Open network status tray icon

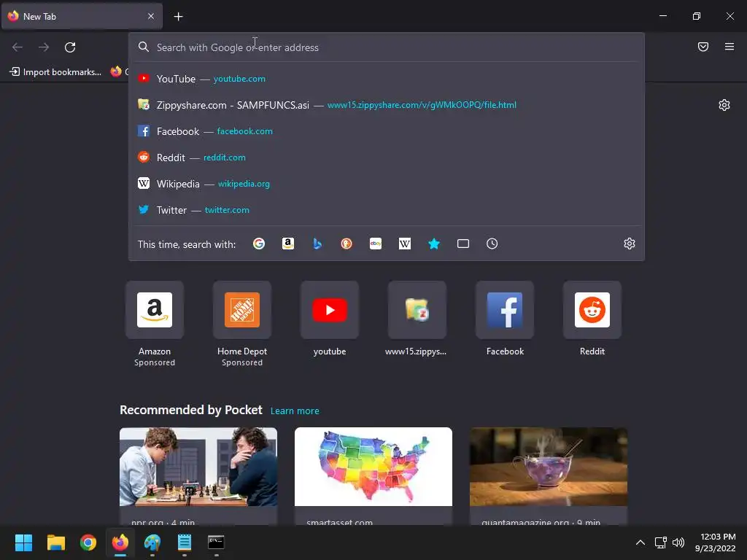click(660, 542)
